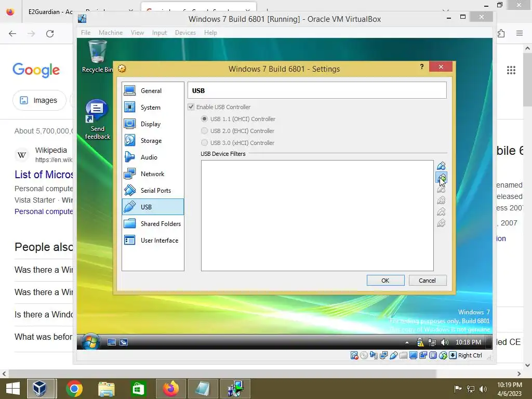Open the Input menu in VirtualBox
The height and width of the screenshot is (399, 532).
[159, 33]
